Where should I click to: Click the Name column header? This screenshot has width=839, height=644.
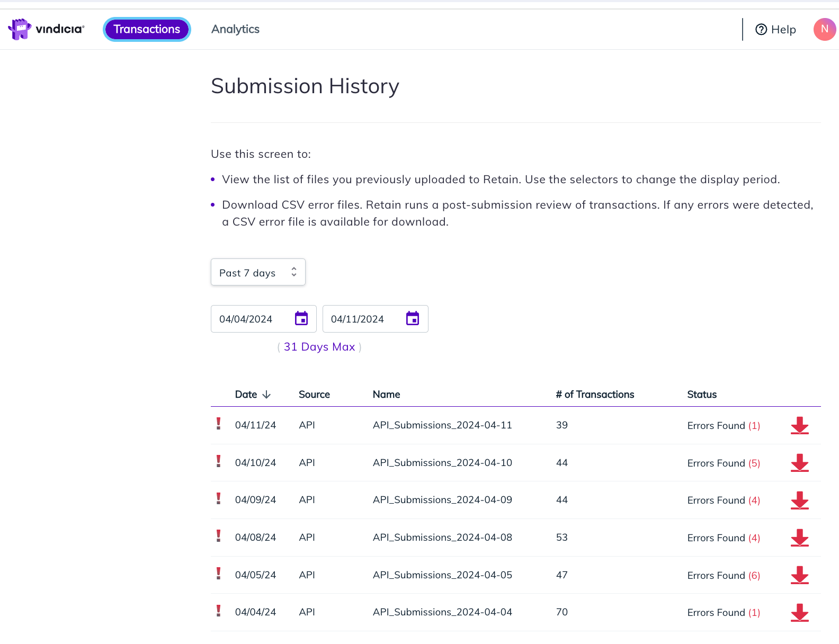386,395
